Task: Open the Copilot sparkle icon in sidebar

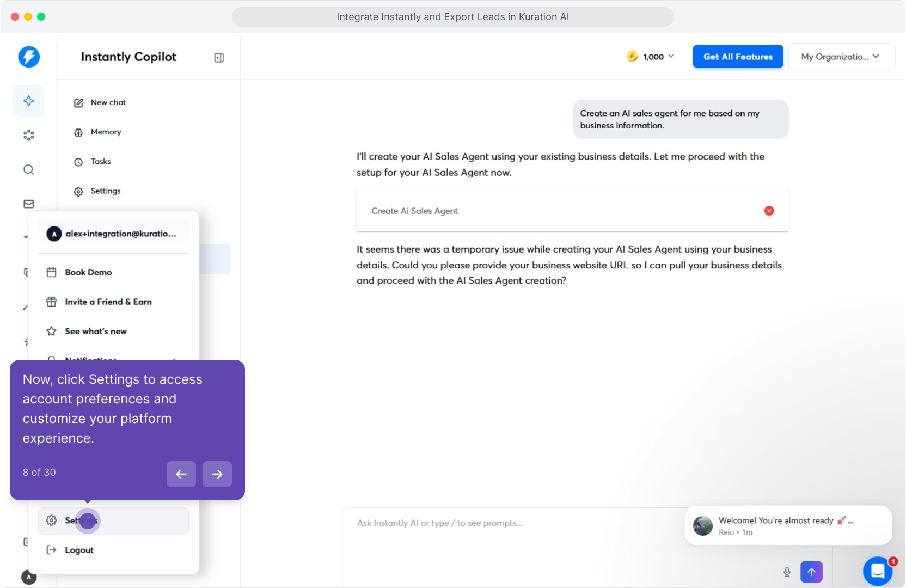Action: [x=29, y=101]
